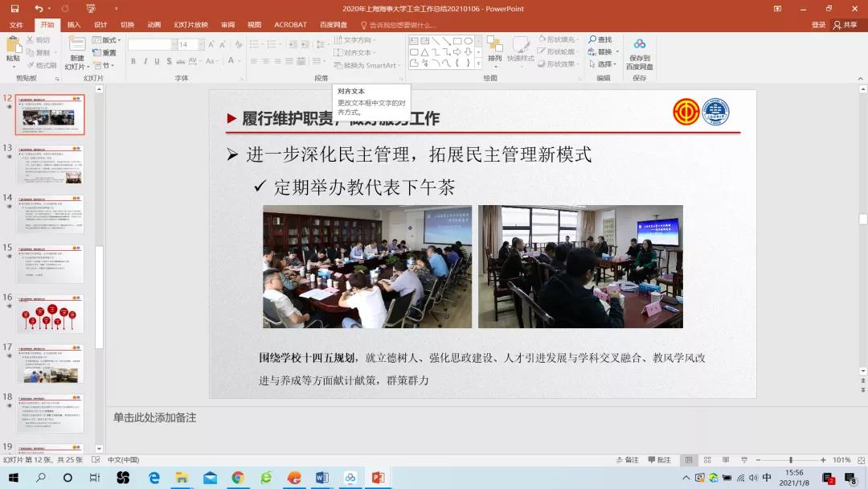Click the 批注 (Comments) button in status bar
Screen dimensions: 868x489
tap(659, 460)
